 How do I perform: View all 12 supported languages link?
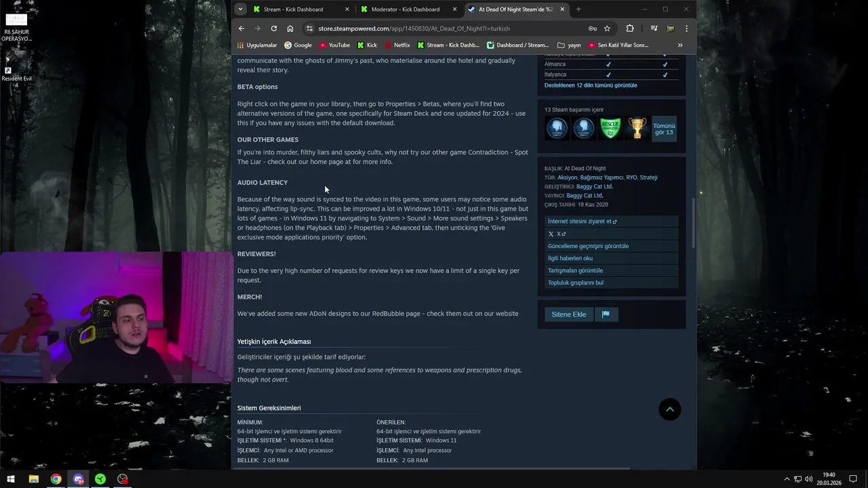pyautogui.click(x=591, y=85)
